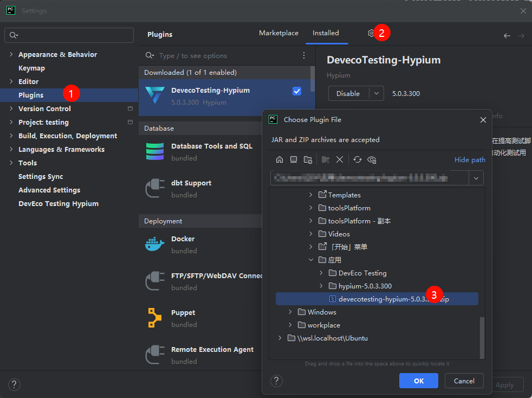Click the PyCharm icon in Settings title
The width and height of the screenshot is (532, 398).
point(11,10)
